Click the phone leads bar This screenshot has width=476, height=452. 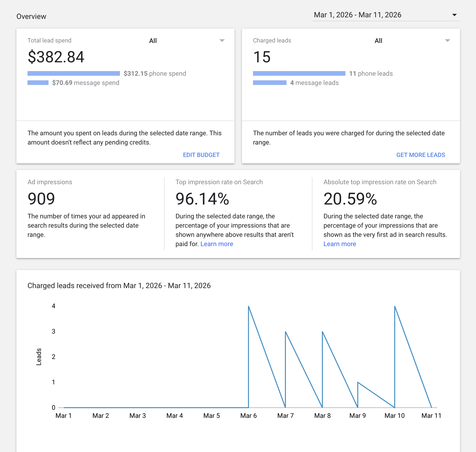point(299,73)
